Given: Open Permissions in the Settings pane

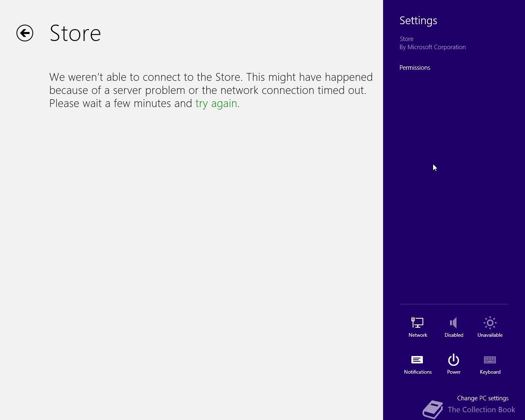Looking at the screenshot, I should [415, 68].
